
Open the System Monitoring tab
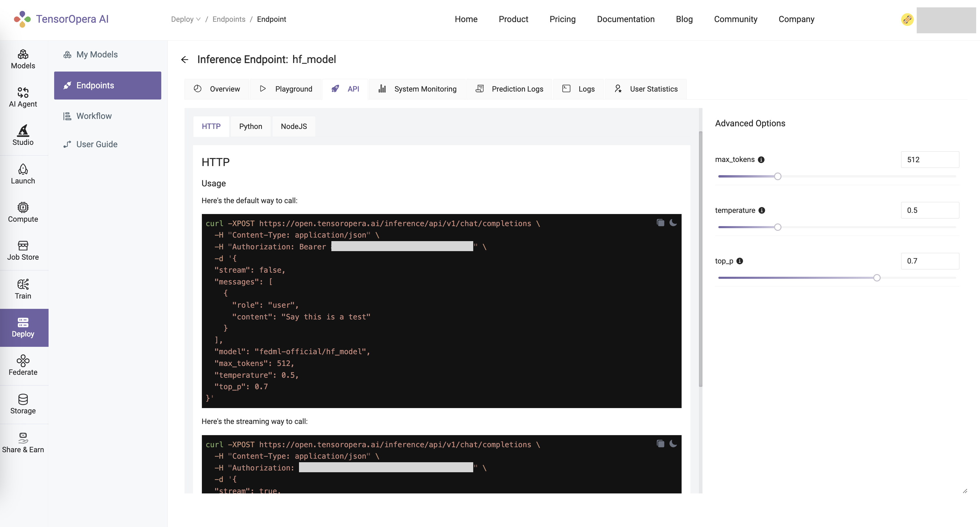pos(418,89)
